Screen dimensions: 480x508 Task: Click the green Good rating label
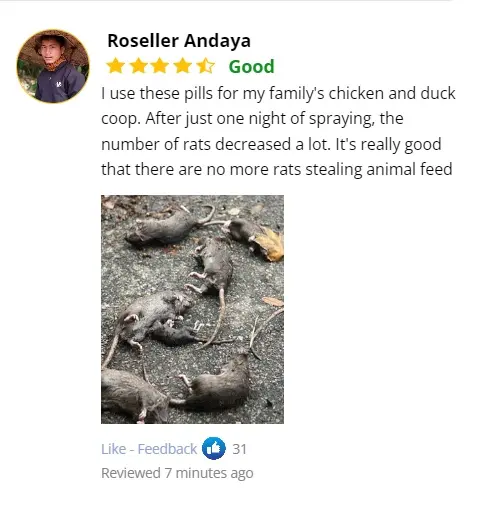pos(251,66)
